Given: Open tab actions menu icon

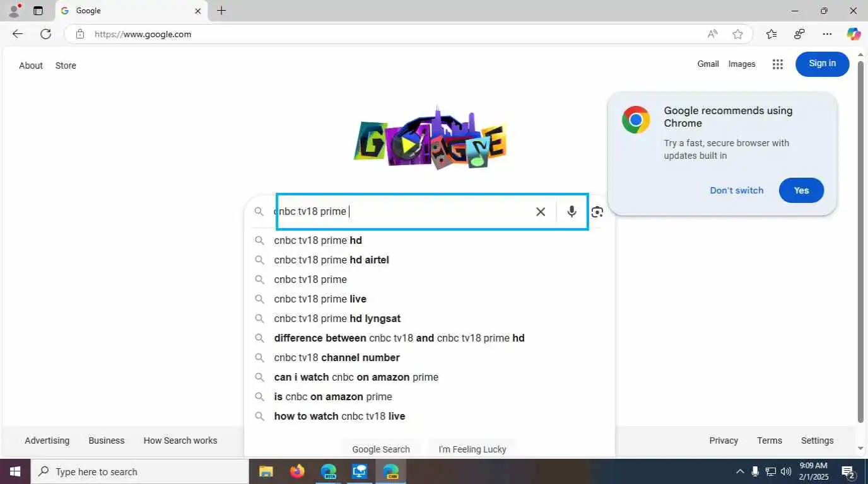Looking at the screenshot, I should click(x=38, y=11).
